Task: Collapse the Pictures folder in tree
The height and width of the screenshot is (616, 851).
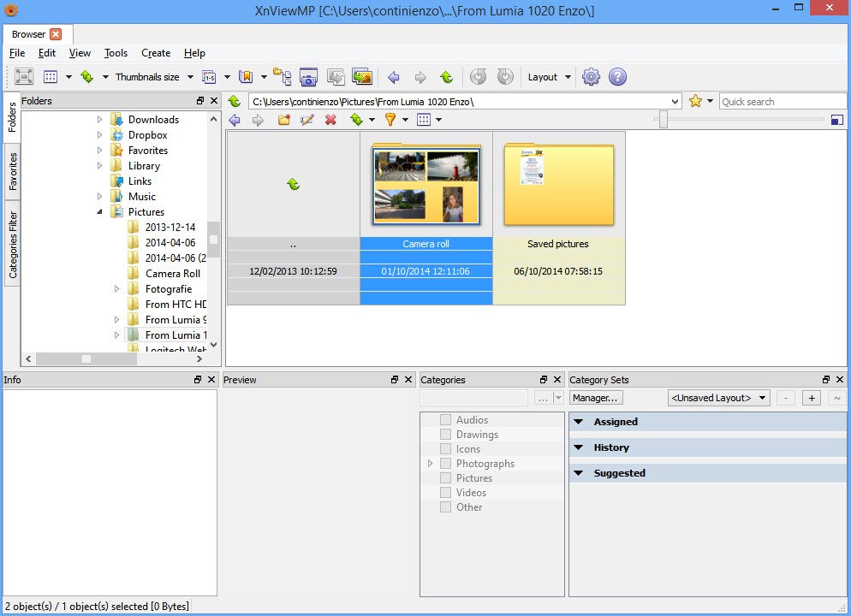Action: tap(99, 212)
